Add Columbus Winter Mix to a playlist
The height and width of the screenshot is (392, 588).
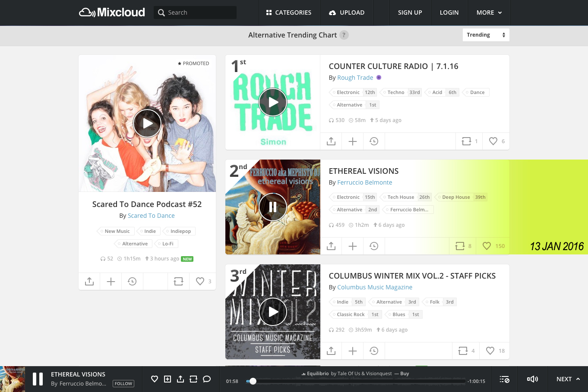[x=353, y=351]
